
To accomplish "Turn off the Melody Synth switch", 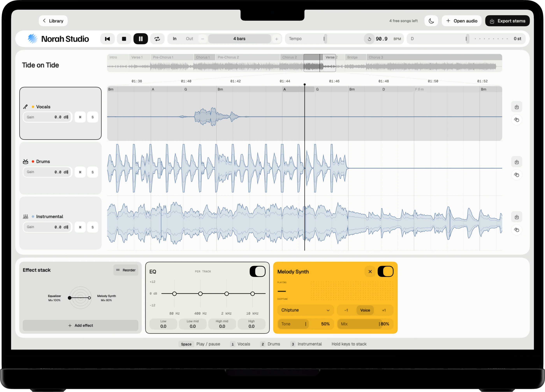I will coord(385,272).
